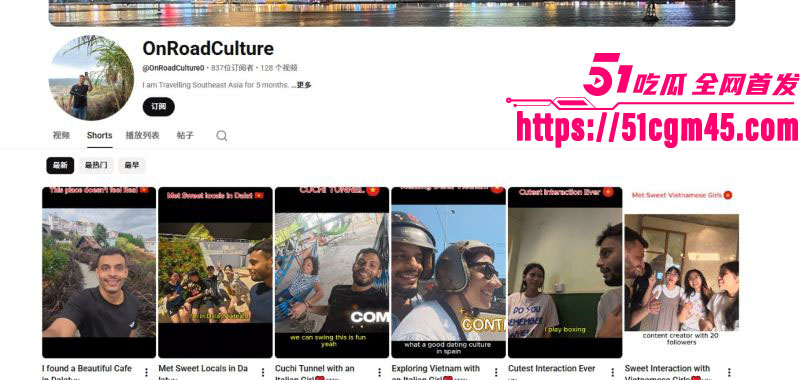The height and width of the screenshot is (380, 800).
Task: Open options menu for Met Sweet Locals short
Action: click(263, 372)
